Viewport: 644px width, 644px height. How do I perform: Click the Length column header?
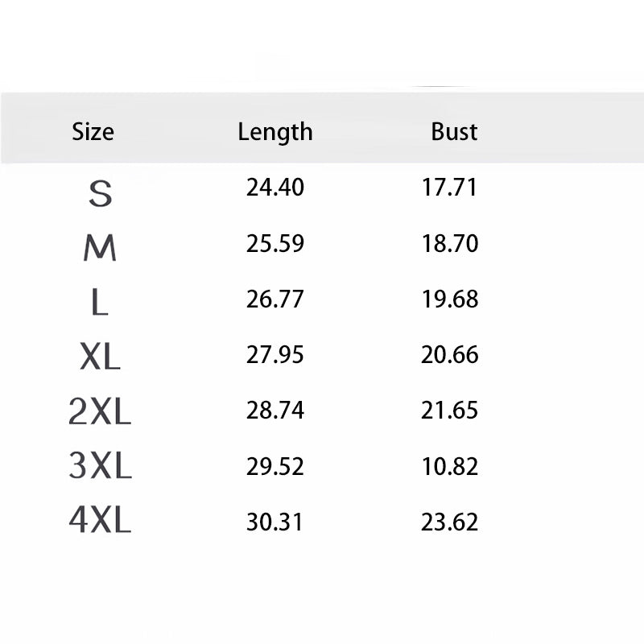point(275,133)
